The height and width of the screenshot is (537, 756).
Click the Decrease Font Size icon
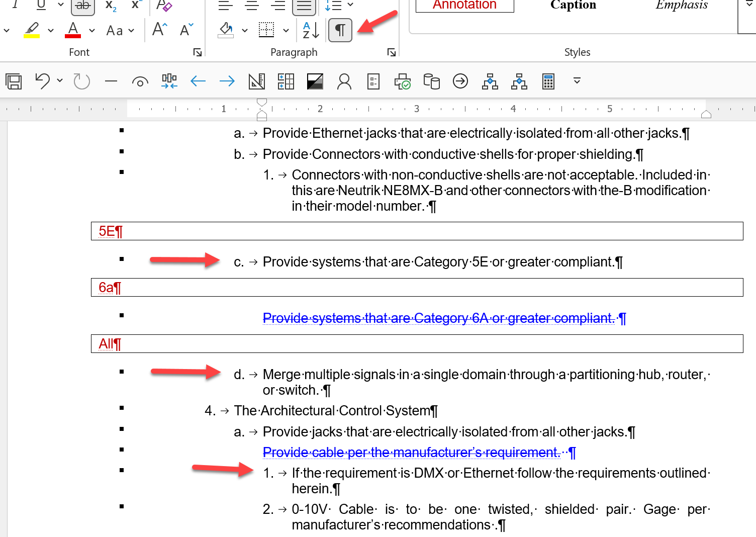point(186,30)
